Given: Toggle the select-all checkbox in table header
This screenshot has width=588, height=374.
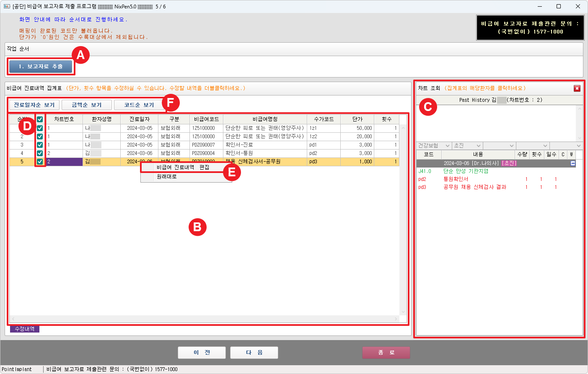Looking at the screenshot, I should (x=40, y=119).
